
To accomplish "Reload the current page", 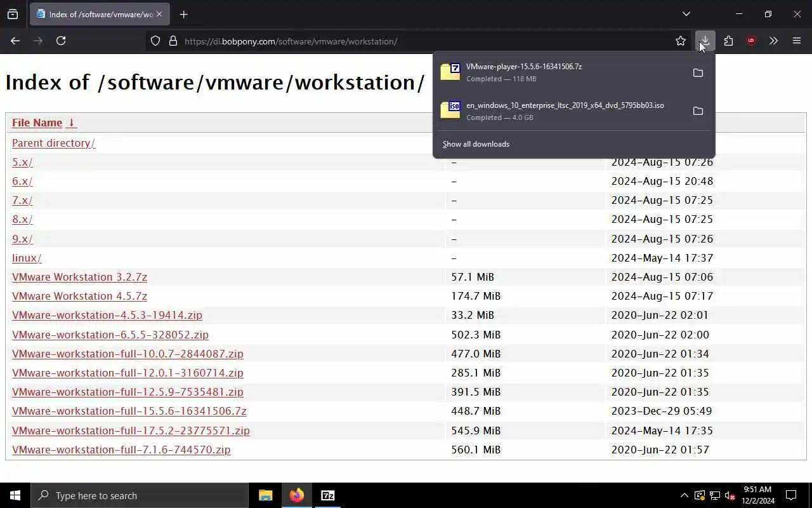I will click(x=61, y=41).
